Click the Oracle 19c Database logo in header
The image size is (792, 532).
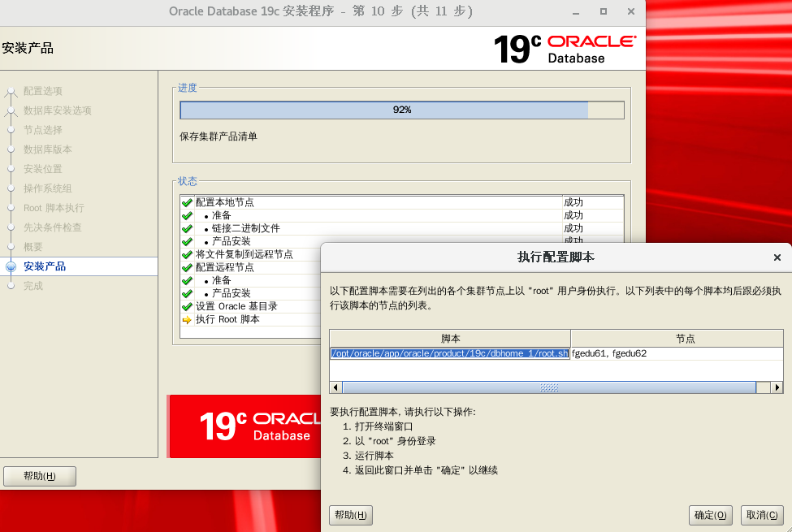point(565,49)
